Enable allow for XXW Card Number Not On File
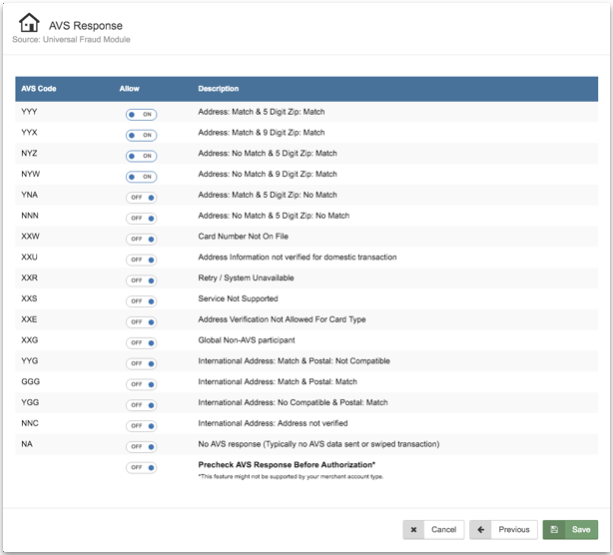The height and width of the screenshot is (555, 613). pos(141,239)
